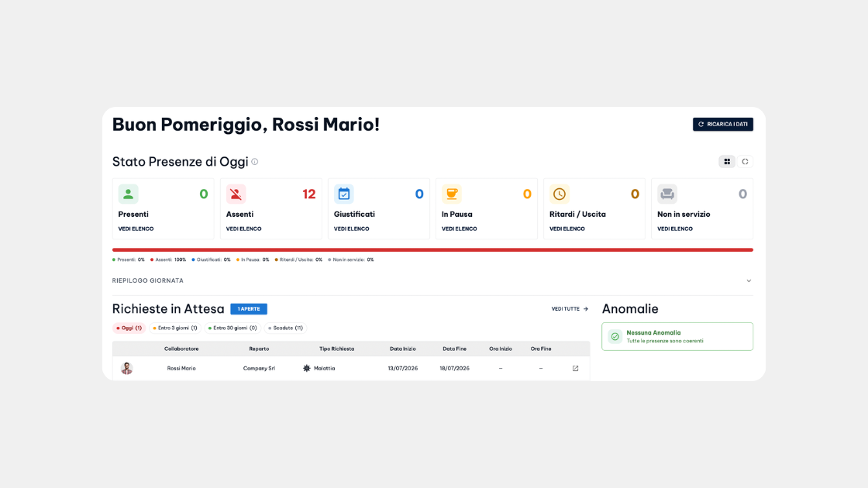Open VEDI ELENCO under Non in servizio

click(675, 229)
